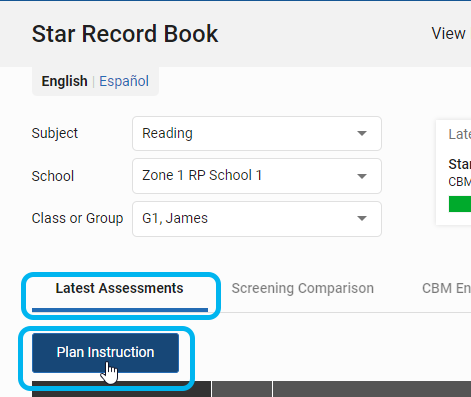Switch to the Screening Comparison tab
This screenshot has width=471, height=397.
tap(303, 289)
